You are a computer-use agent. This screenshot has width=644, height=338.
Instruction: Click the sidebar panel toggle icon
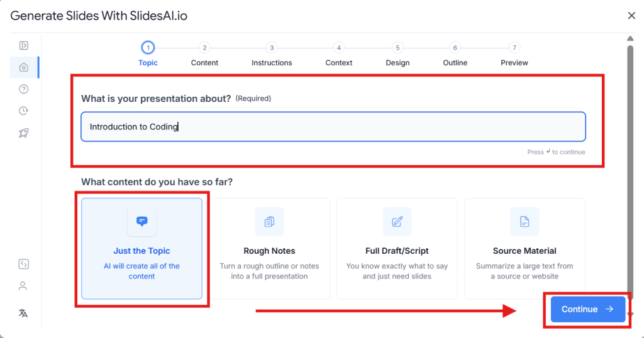[23, 45]
